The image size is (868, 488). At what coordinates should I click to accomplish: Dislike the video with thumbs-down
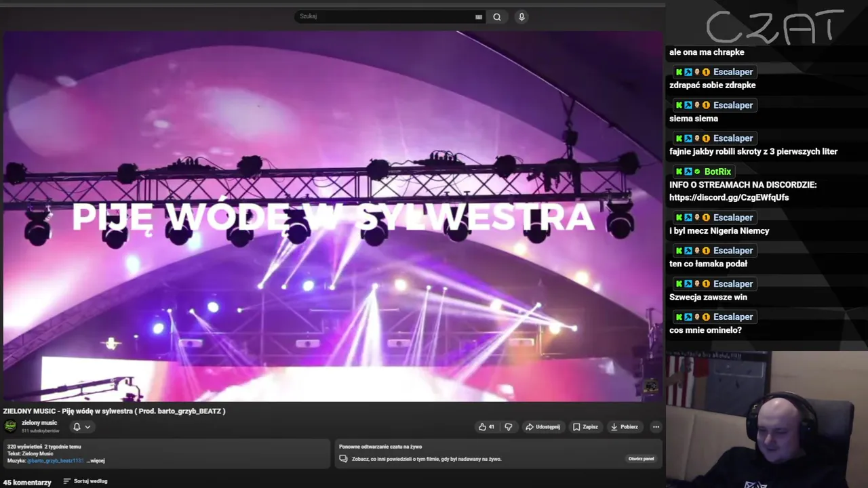pyautogui.click(x=509, y=427)
